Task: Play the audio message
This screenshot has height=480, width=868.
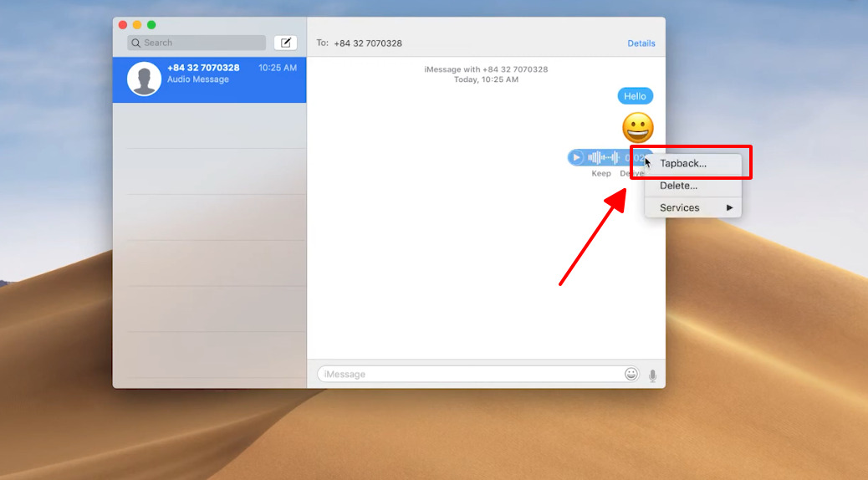Action: 576,158
